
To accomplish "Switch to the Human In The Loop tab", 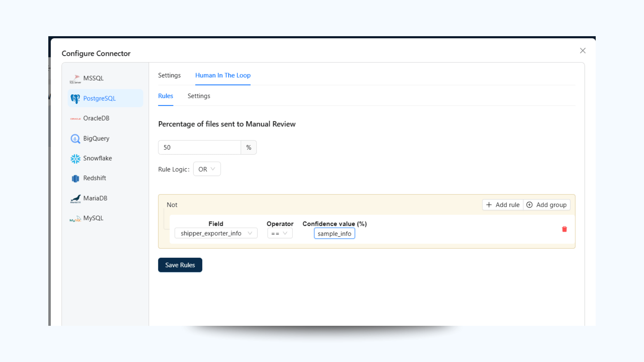I will 223,75.
